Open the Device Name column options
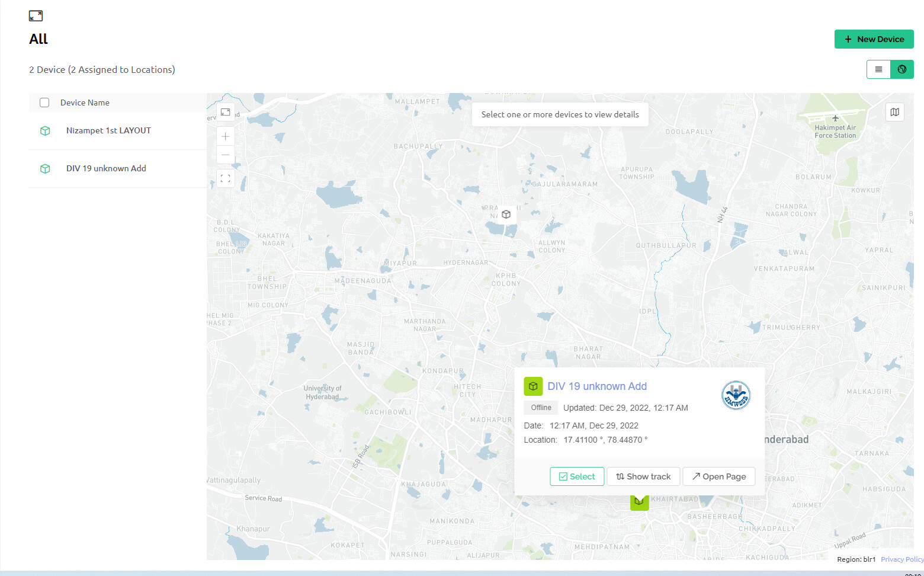The height and width of the screenshot is (576, 924). click(85, 102)
